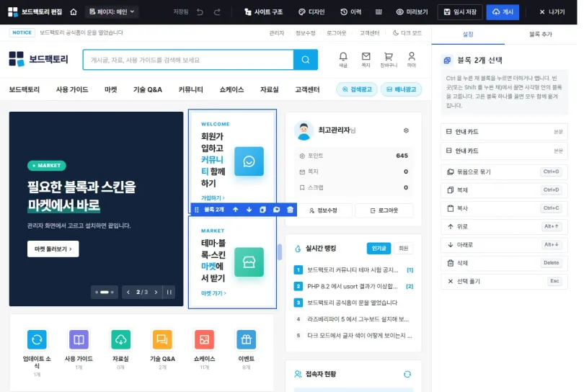Click 미리보기 preview

412,12
